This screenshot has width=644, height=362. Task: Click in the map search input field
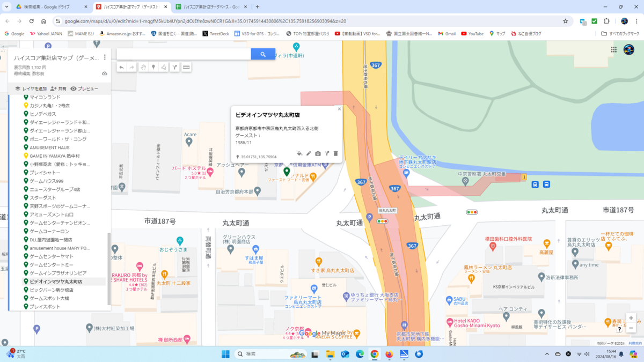coord(184,54)
